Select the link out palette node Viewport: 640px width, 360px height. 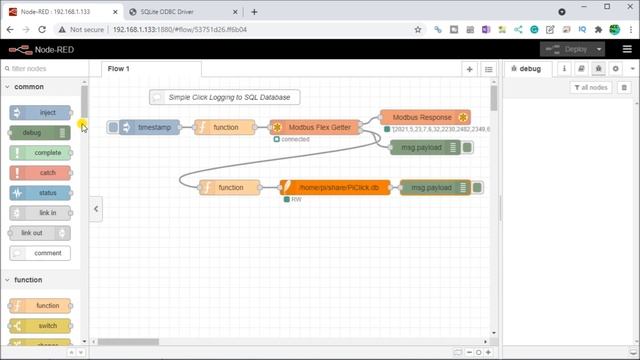pos(40,233)
